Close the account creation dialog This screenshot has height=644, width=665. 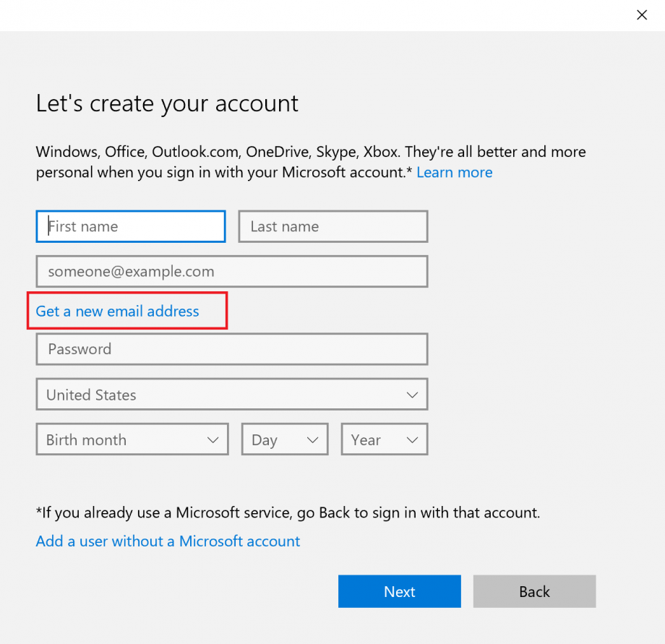pyautogui.click(x=641, y=14)
